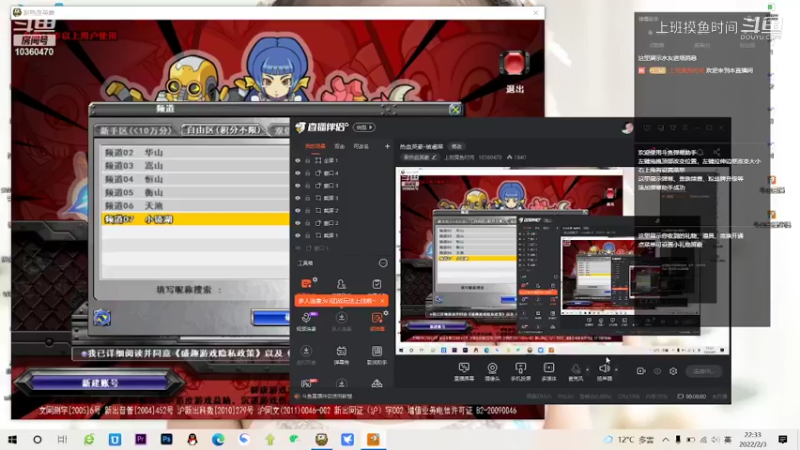Toggle visibility of 全屏1 source
This screenshot has height=450, width=800.
click(x=298, y=160)
